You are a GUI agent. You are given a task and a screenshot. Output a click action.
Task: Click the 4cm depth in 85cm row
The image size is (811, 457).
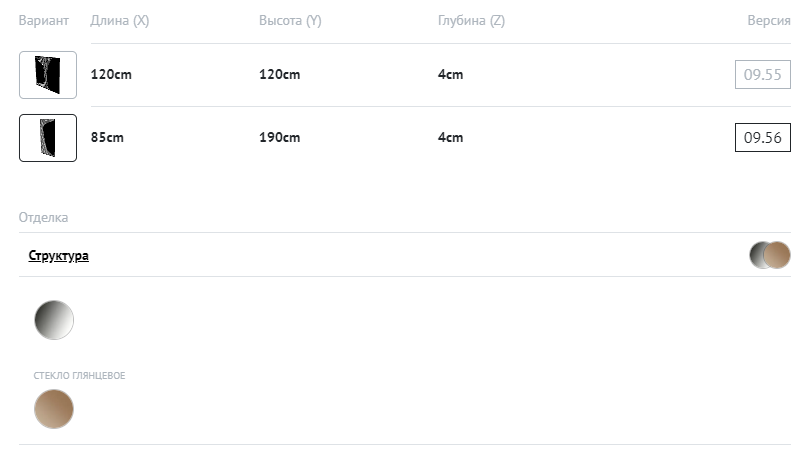click(450, 138)
